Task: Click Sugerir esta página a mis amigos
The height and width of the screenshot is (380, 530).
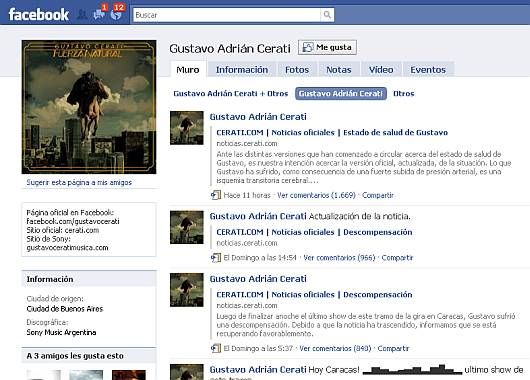Action: 79,183
